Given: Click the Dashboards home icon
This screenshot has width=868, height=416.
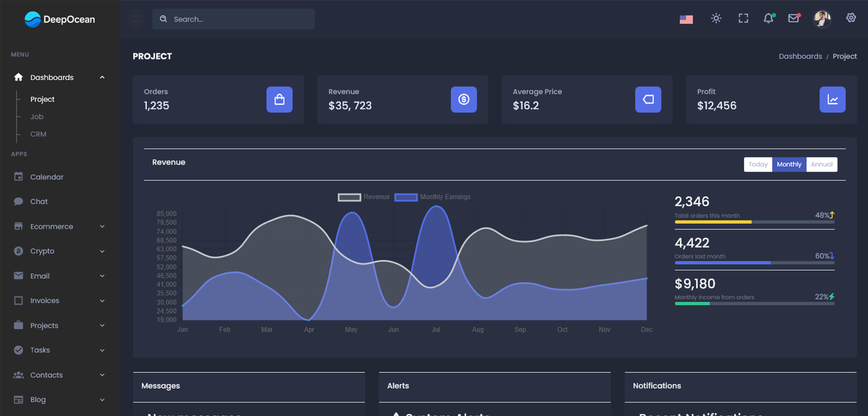Looking at the screenshot, I should click(x=18, y=77).
